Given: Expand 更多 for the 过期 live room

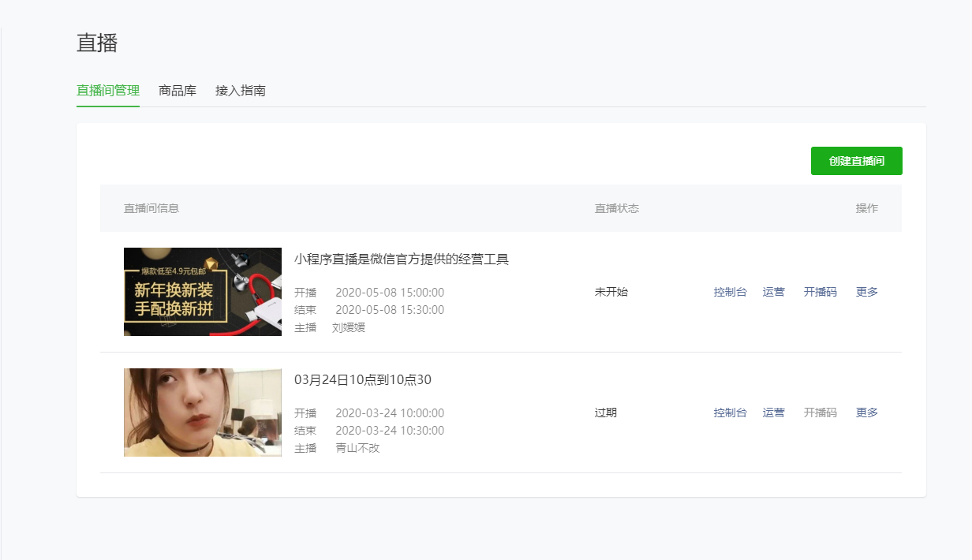Looking at the screenshot, I should [866, 413].
